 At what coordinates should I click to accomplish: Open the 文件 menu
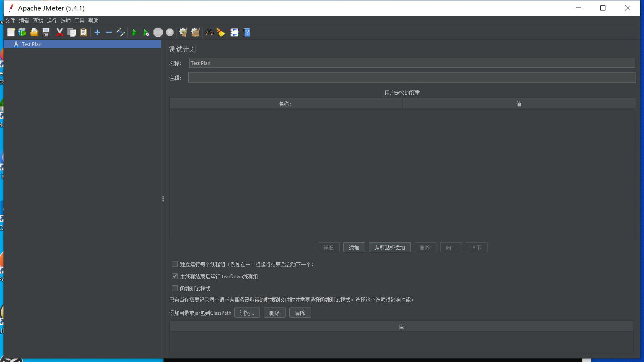[x=10, y=21]
